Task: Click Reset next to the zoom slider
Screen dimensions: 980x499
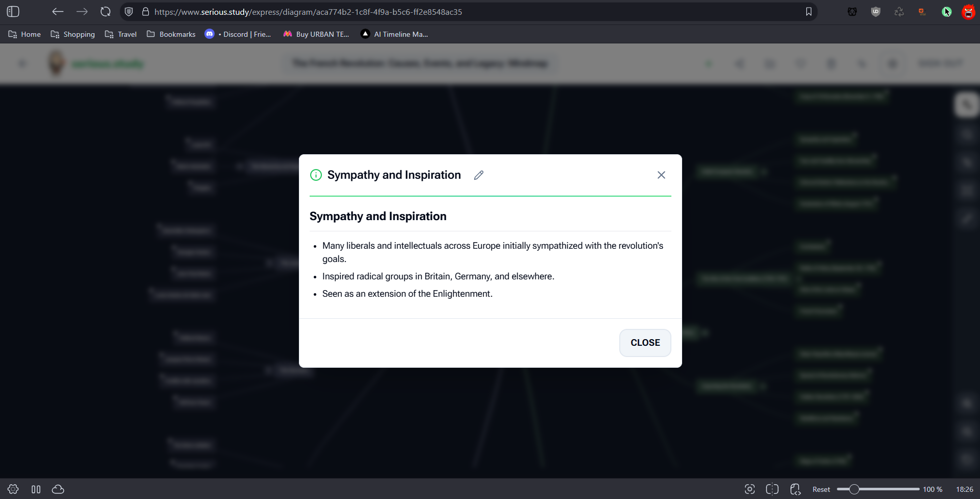Action: pyautogui.click(x=821, y=489)
